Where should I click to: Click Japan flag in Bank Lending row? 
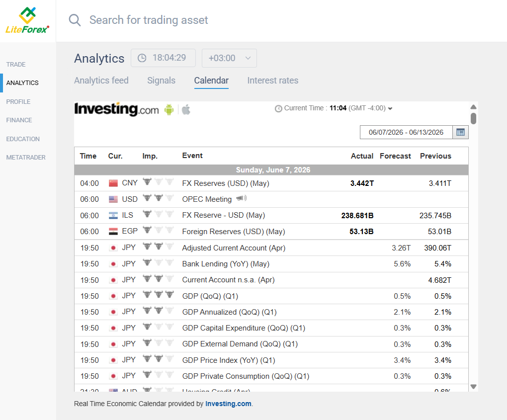[x=113, y=264]
